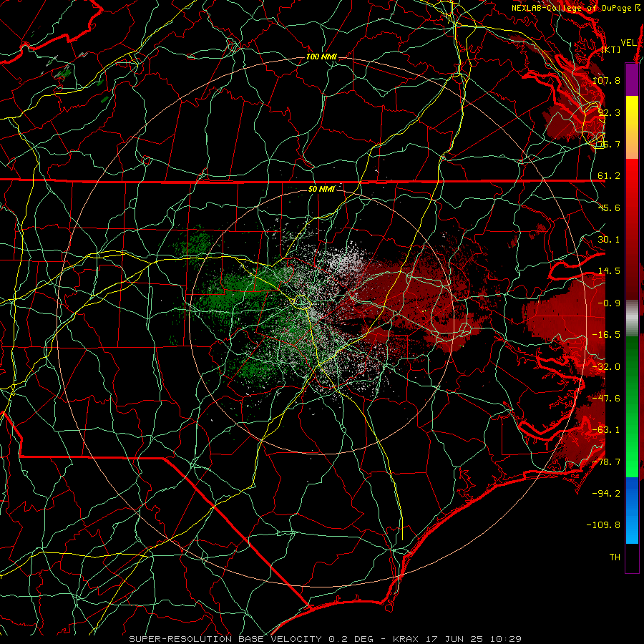This screenshot has width=644, height=644.
Task: Click the "50 NMI" range ring label
Action: coord(321,189)
